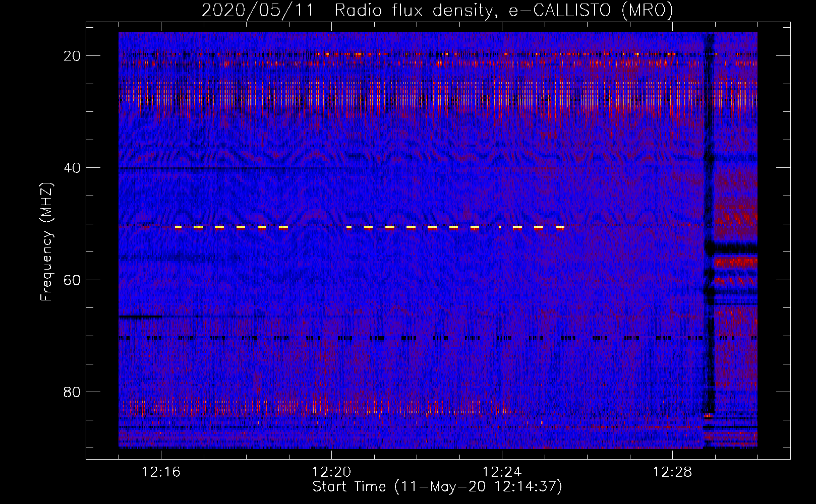Click the 20 frequency tick label
The image size is (816, 504).
73,56
